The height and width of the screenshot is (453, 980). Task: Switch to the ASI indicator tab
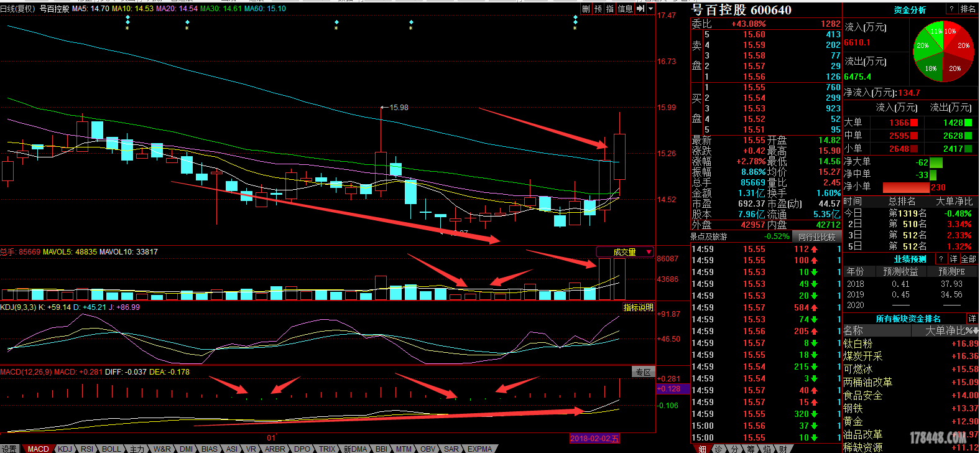(x=232, y=449)
